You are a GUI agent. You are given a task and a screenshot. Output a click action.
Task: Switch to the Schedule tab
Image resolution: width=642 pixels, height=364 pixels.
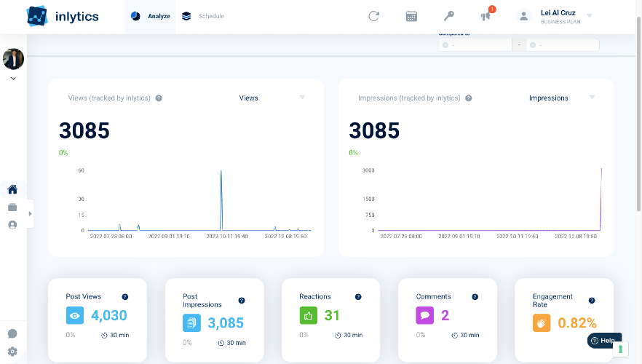pyautogui.click(x=203, y=16)
